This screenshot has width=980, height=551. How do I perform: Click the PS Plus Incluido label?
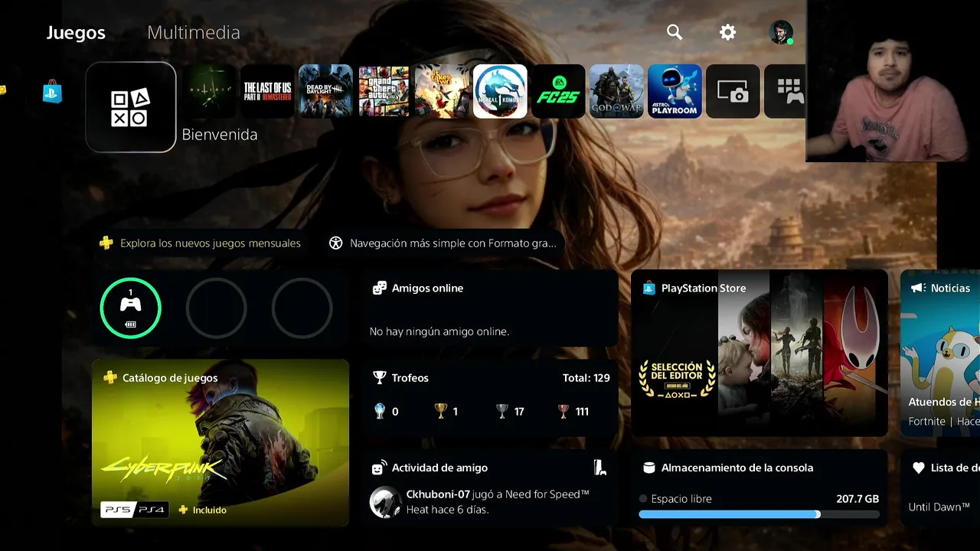click(203, 510)
